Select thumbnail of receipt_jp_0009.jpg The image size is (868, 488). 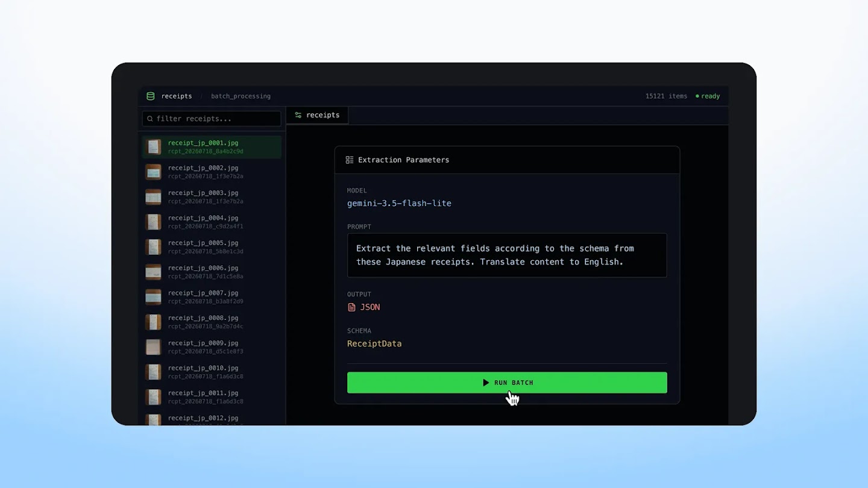point(153,347)
